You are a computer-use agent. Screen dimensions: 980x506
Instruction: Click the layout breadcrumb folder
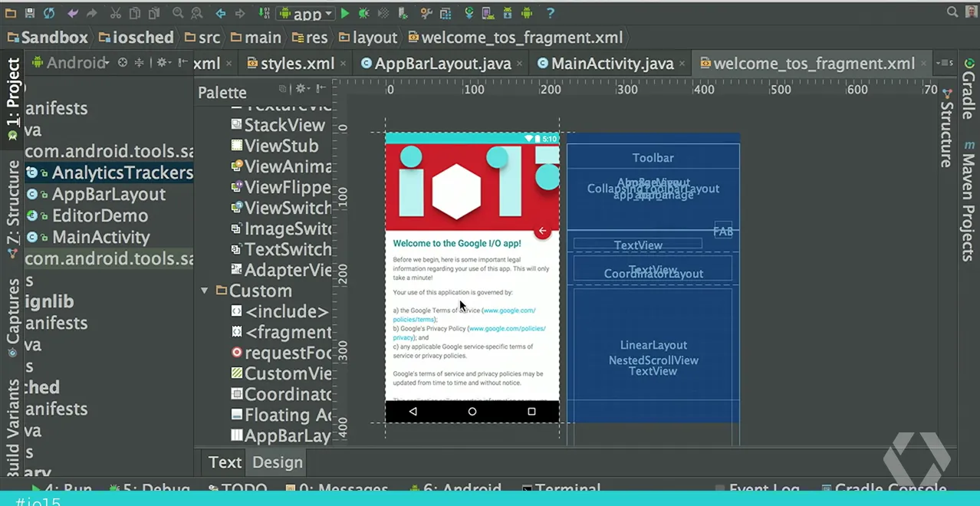point(367,38)
